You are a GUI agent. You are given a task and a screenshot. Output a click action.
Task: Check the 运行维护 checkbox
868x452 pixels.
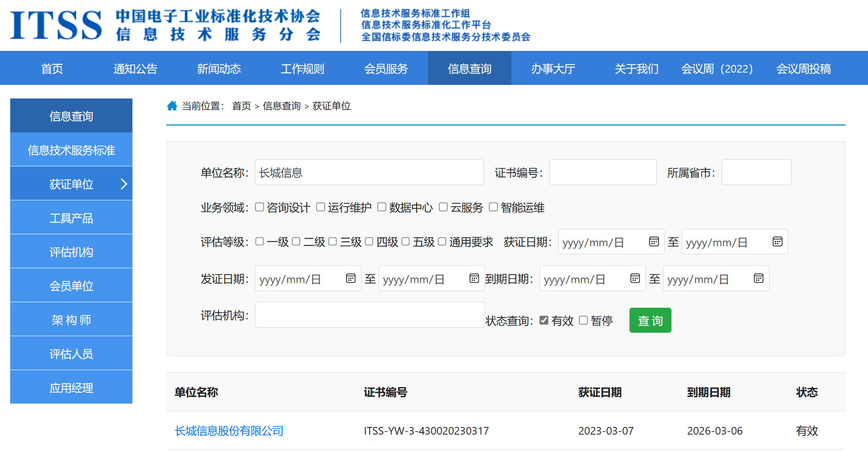321,207
